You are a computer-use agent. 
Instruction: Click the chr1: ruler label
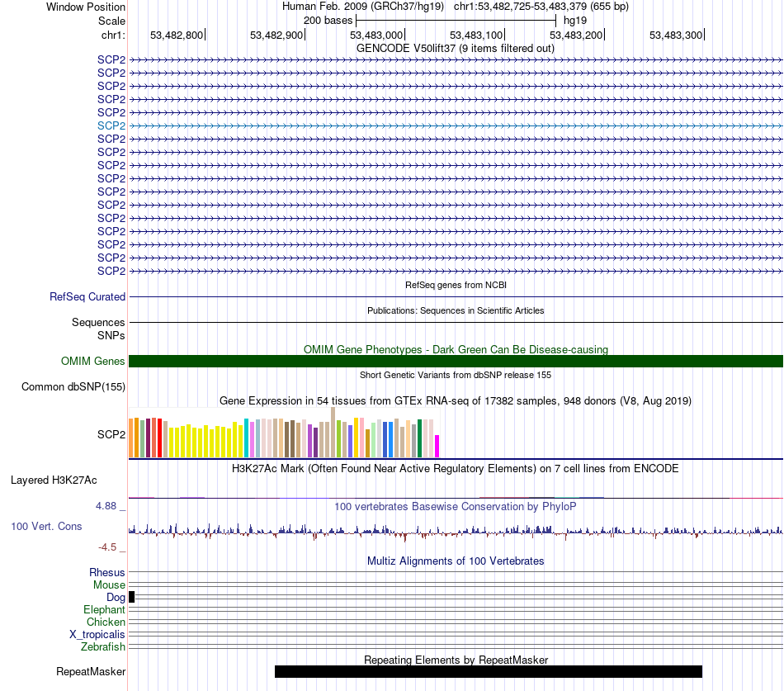(x=113, y=35)
